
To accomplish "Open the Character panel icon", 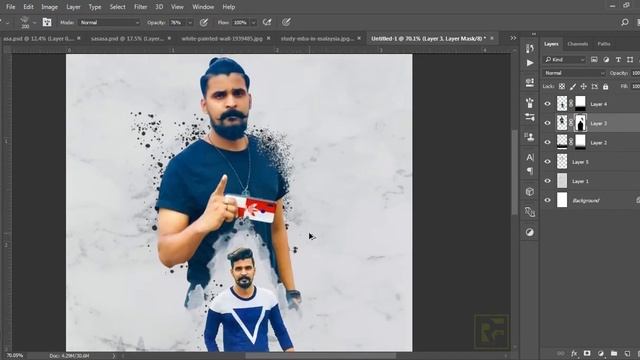I will 530,157.
